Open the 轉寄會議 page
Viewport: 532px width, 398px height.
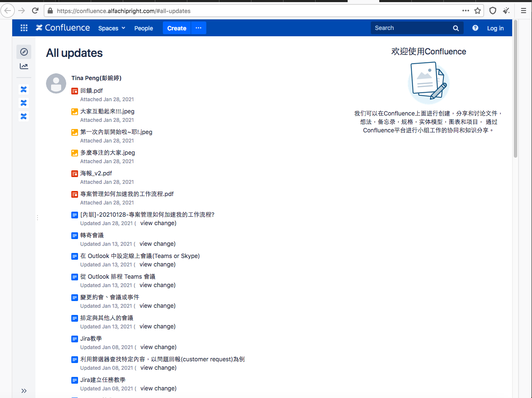pos(92,235)
